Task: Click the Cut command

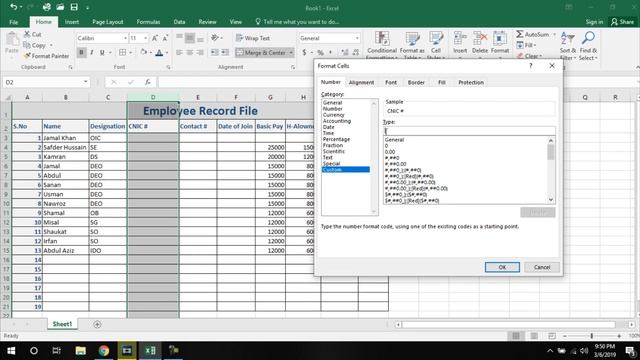Action: pyautogui.click(x=33, y=34)
